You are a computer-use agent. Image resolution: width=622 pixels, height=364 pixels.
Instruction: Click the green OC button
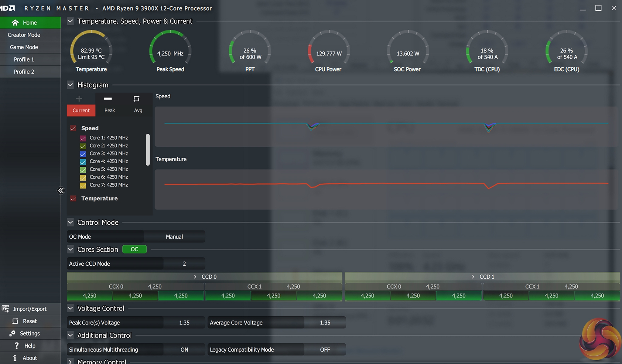(x=134, y=249)
